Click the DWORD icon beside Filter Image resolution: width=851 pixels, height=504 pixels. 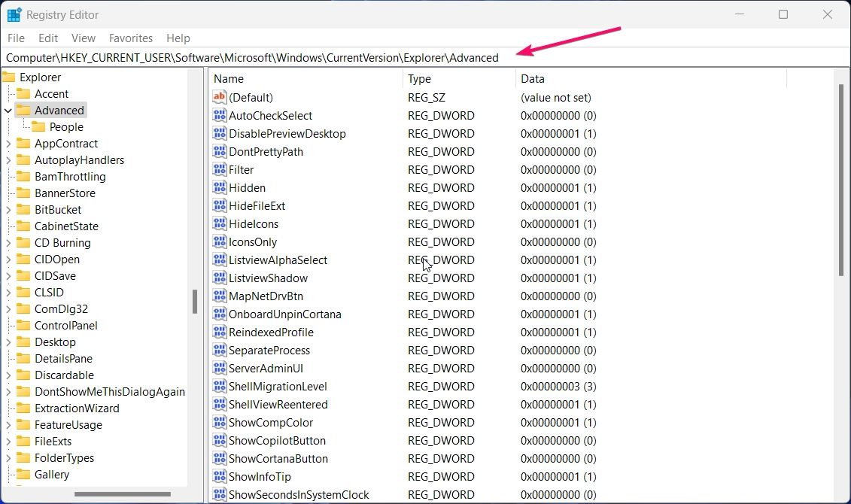tap(219, 169)
